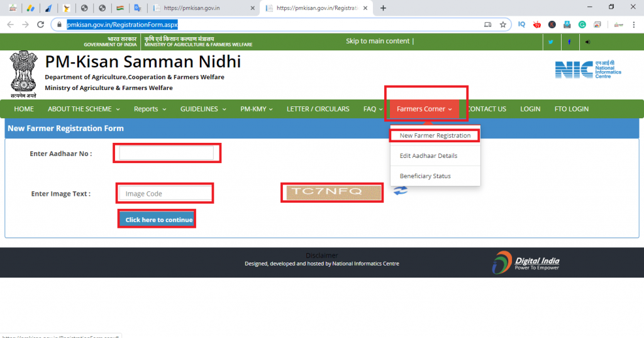Open the send-to-devices icon in the address bar
Viewport: 644px width, 338px height.
tap(487, 25)
